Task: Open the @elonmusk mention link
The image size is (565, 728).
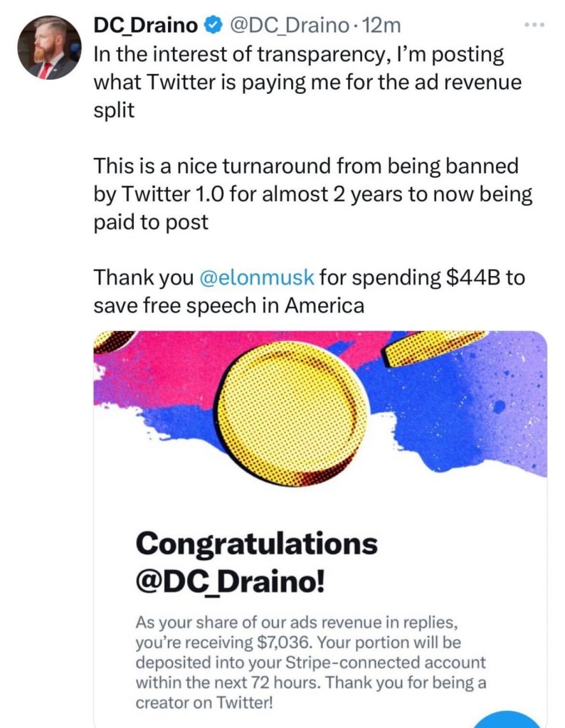Action: (x=253, y=277)
